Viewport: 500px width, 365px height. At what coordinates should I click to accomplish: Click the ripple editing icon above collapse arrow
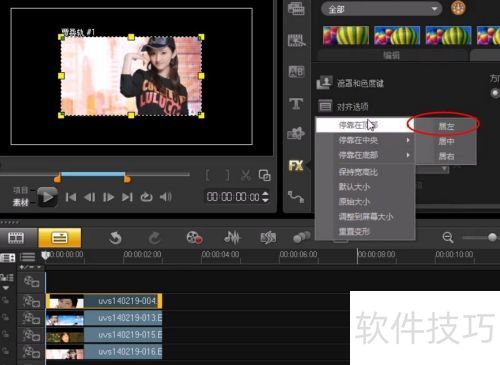pyautogui.click(x=7, y=277)
